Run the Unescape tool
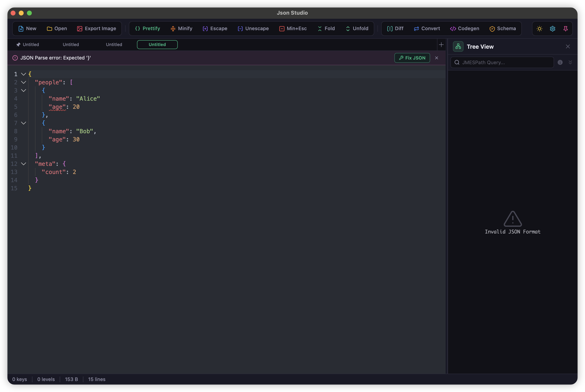The image size is (585, 392). tap(253, 29)
